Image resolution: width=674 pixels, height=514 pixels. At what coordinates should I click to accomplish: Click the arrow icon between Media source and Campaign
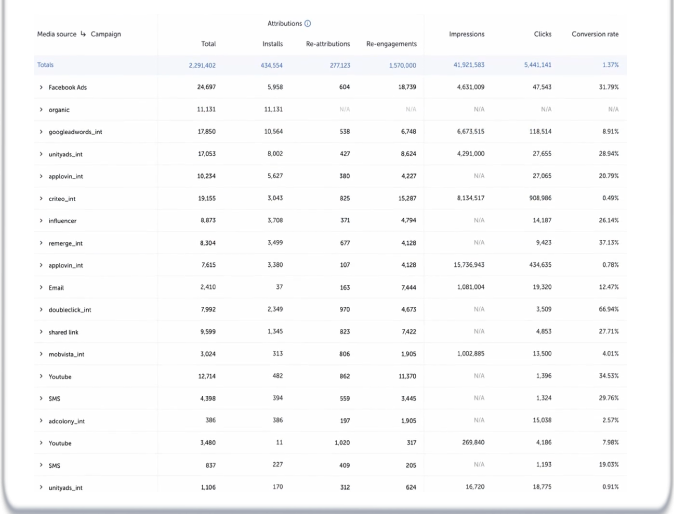pos(83,34)
